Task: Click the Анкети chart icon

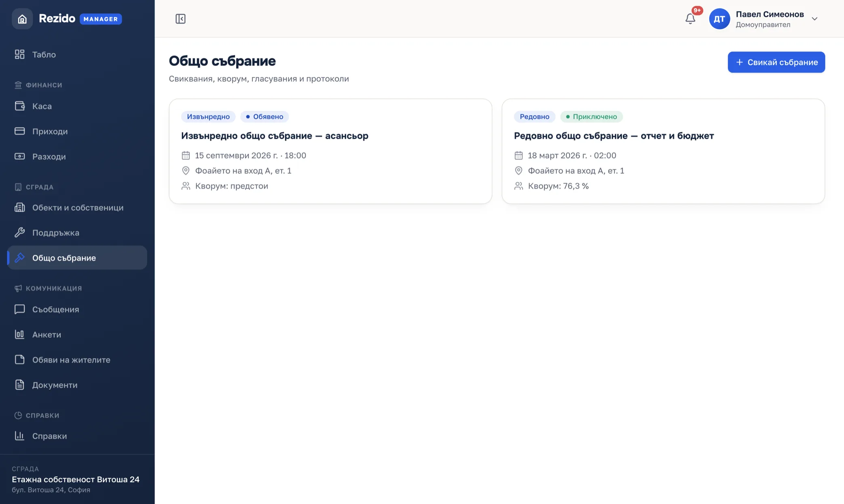Action: pyautogui.click(x=19, y=334)
